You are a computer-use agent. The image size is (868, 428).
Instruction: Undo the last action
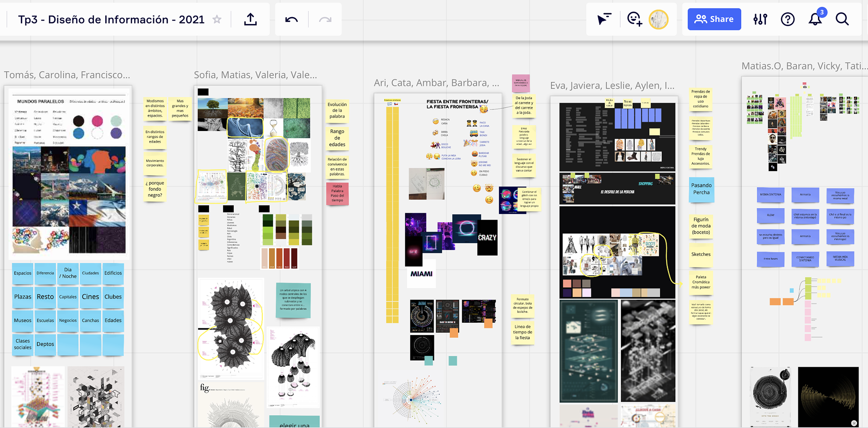292,20
